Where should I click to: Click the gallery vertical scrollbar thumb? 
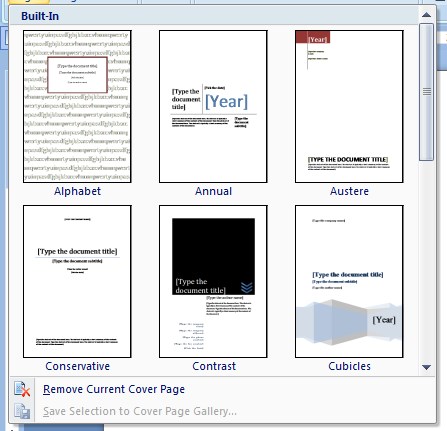tap(426, 92)
